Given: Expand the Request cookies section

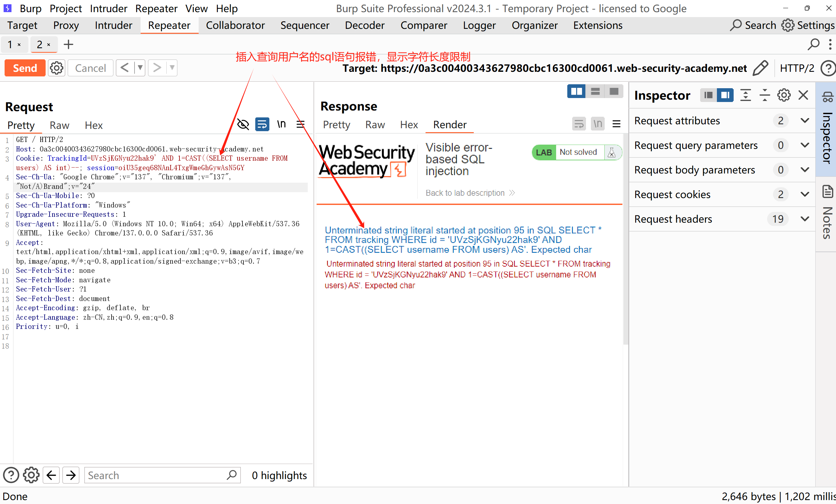Looking at the screenshot, I should pos(805,194).
